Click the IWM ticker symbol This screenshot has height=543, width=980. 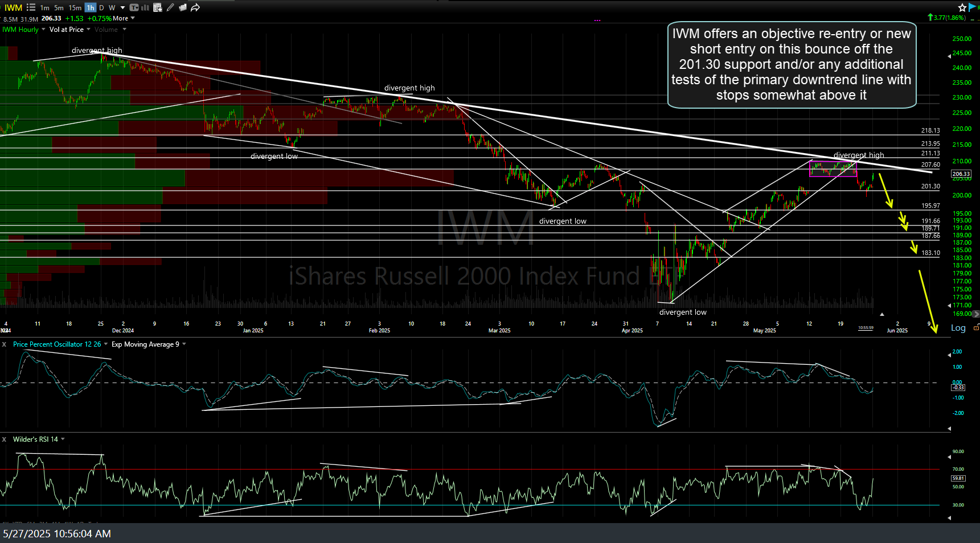tap(13, 7)
